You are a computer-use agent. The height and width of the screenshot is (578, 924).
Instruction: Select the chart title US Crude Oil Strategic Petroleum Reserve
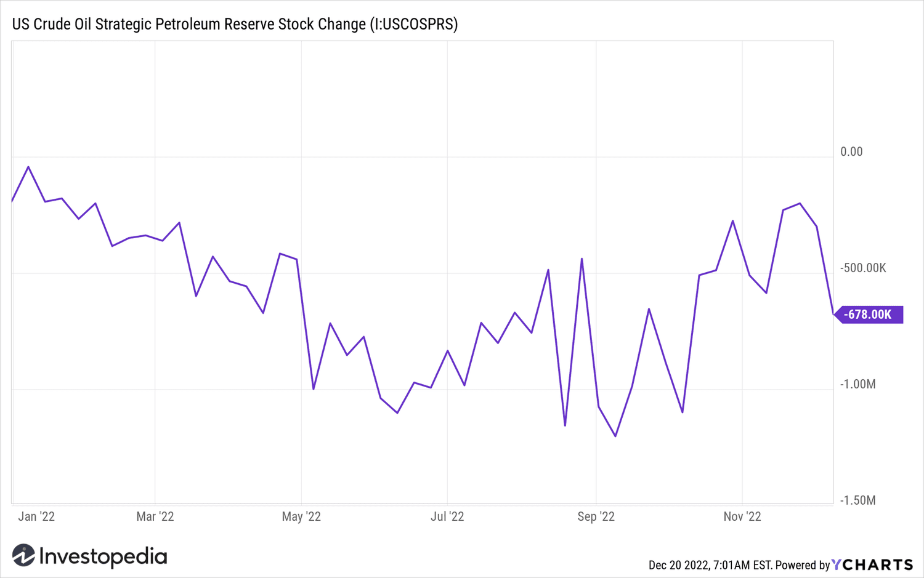[235, 24]
